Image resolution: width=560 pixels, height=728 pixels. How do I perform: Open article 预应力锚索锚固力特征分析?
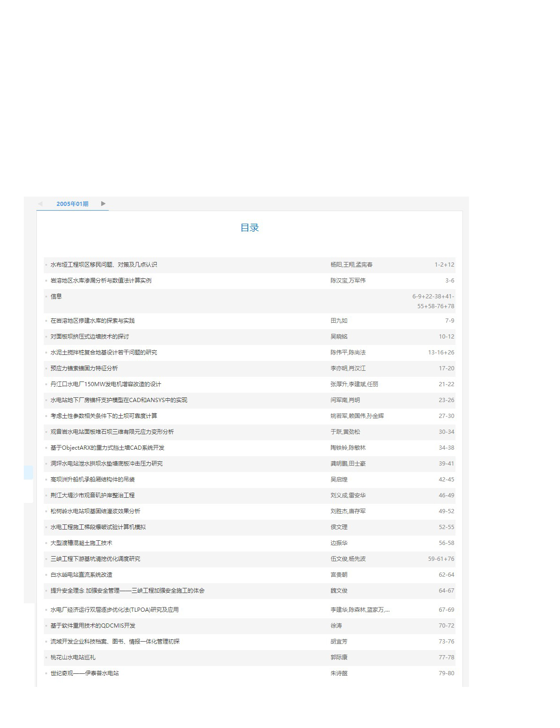84,368
